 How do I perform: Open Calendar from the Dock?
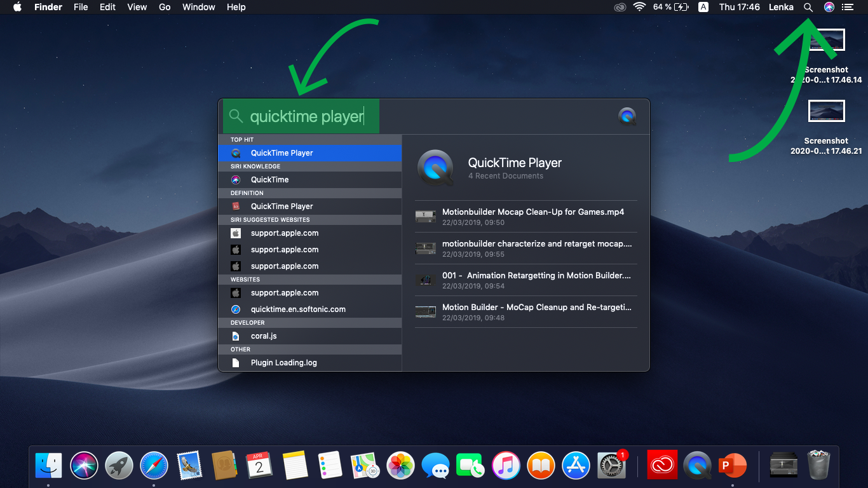point(259,466)
